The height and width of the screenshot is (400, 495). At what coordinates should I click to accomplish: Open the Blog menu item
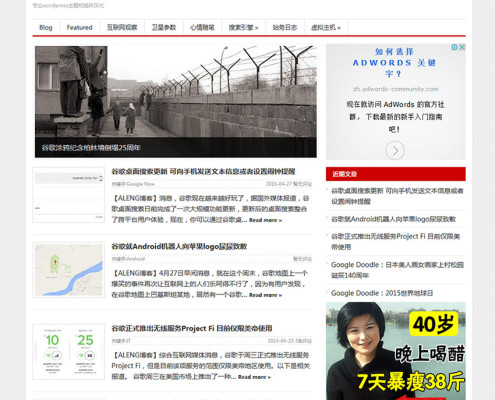[46, 27]
